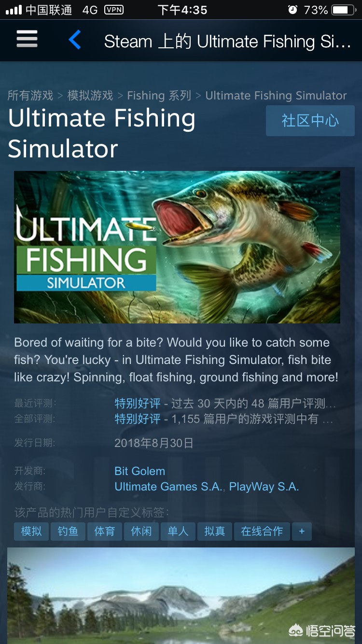
Task: Tap the blue back arrow
Action: [75, 40]
